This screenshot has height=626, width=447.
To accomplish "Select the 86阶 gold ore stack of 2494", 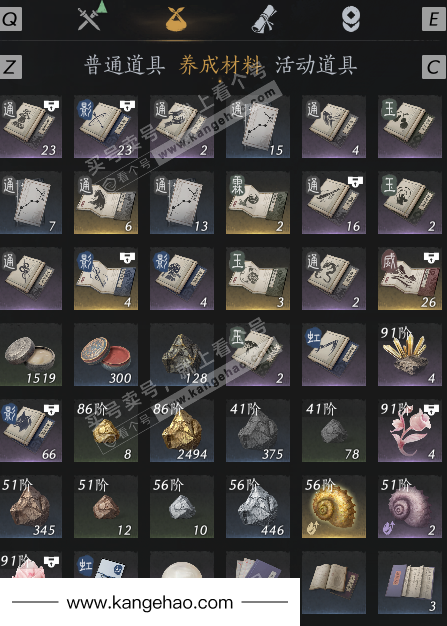I will (x=182, y=431).
